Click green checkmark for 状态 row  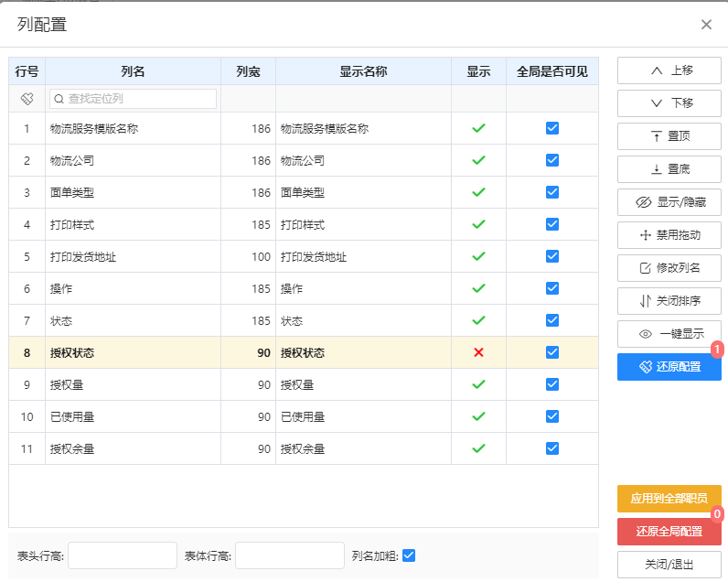click(x=478, y=320)
